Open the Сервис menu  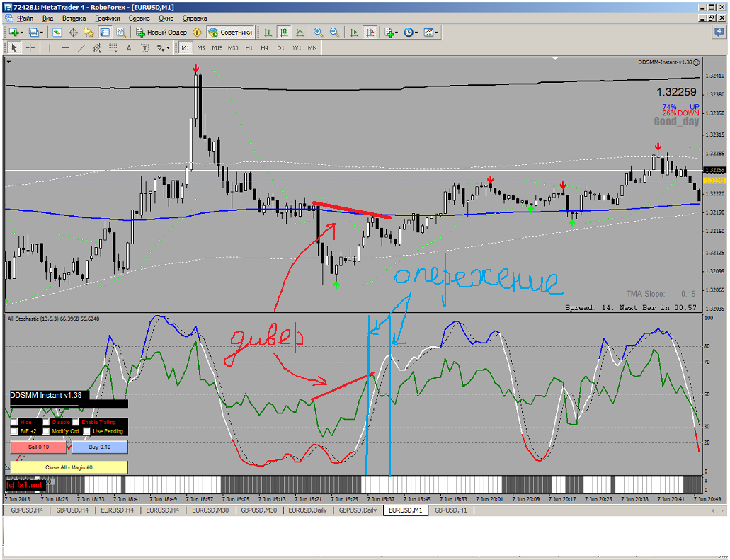(139, 18)
